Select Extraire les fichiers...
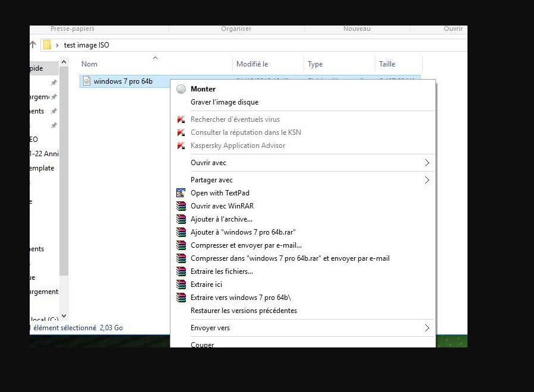This screenshot has height=392, width=534. [x=222, y=271]
